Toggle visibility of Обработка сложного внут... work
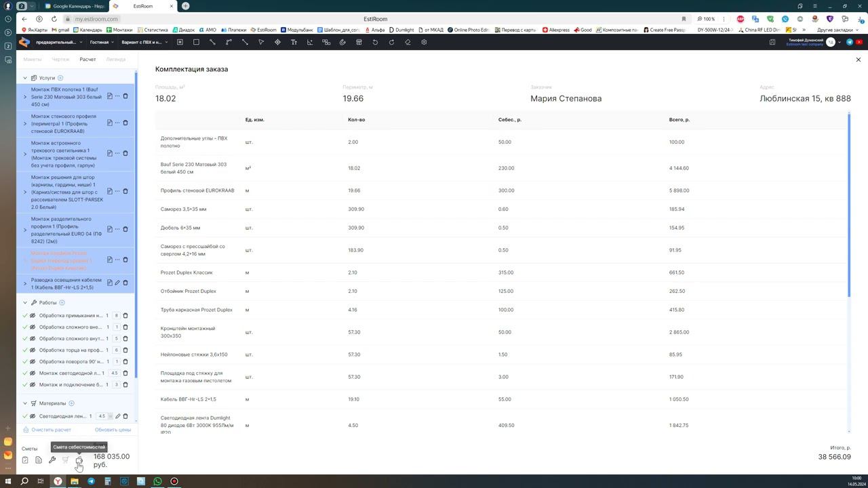Screen dimensions: 868x488 (x=33, y=339)
